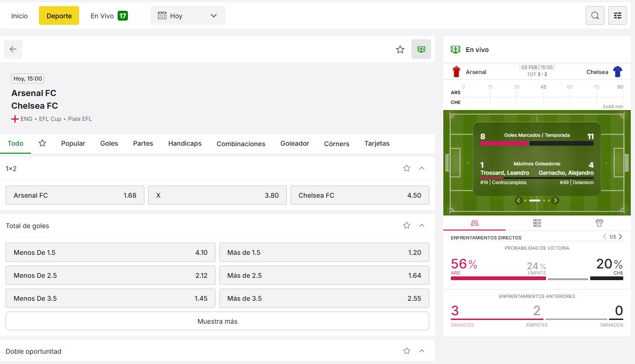This screenshot has height=364, width=635.
Task: Favorite the Doble oportunidad market
Action: pyautogui.click(x=407, y=351)
